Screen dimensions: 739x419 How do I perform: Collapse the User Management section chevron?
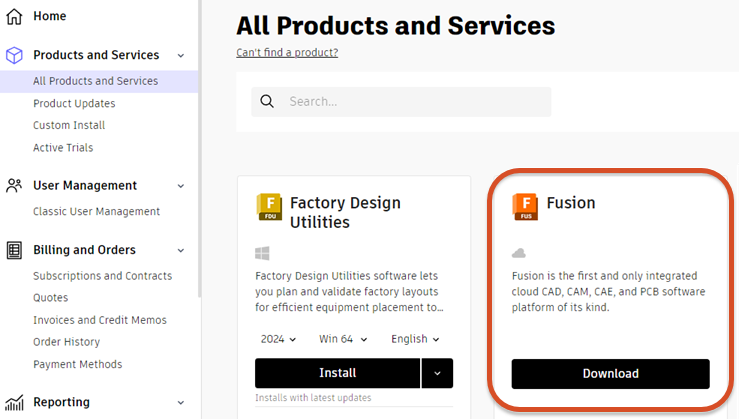click(x=181, y=186)
